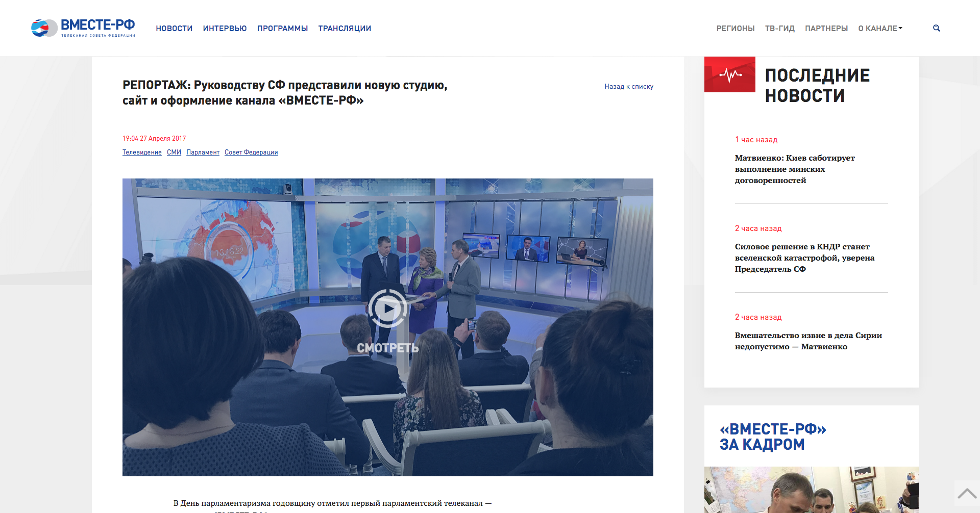
Task: Open the ИНТЕРВЬЮ menu item
Action: pos(225,29)
